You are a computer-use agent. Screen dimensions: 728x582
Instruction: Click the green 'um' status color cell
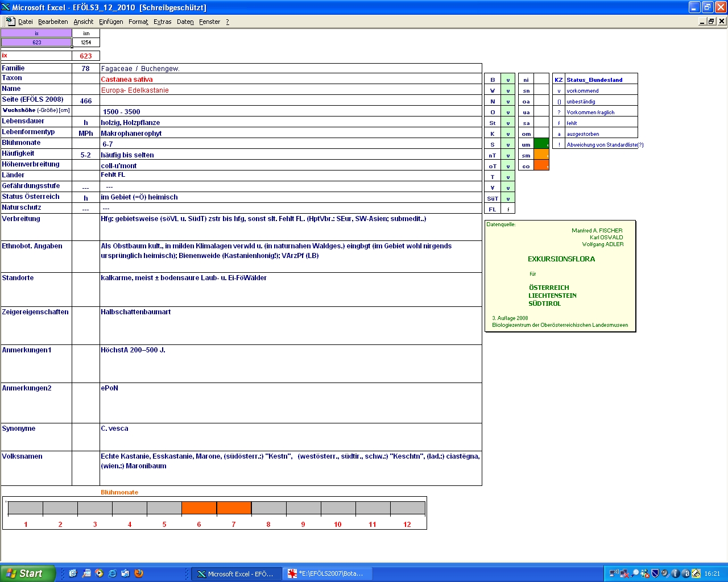(541, 144)
